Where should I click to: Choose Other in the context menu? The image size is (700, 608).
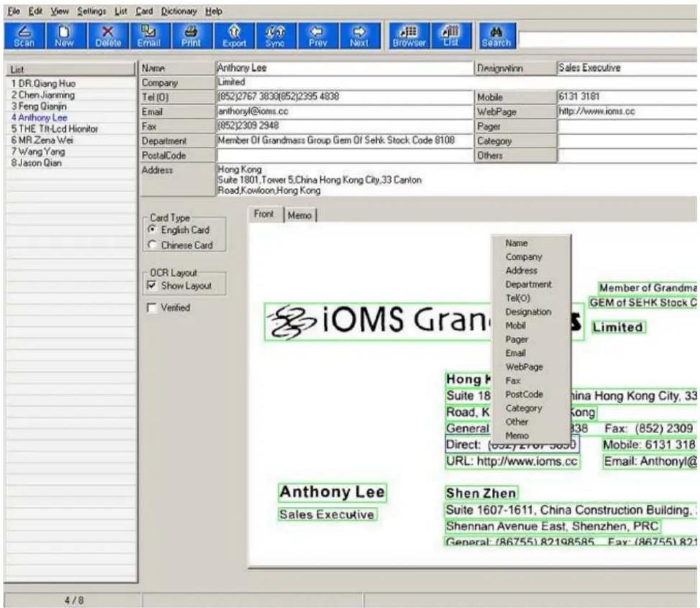tap(531, 422)
